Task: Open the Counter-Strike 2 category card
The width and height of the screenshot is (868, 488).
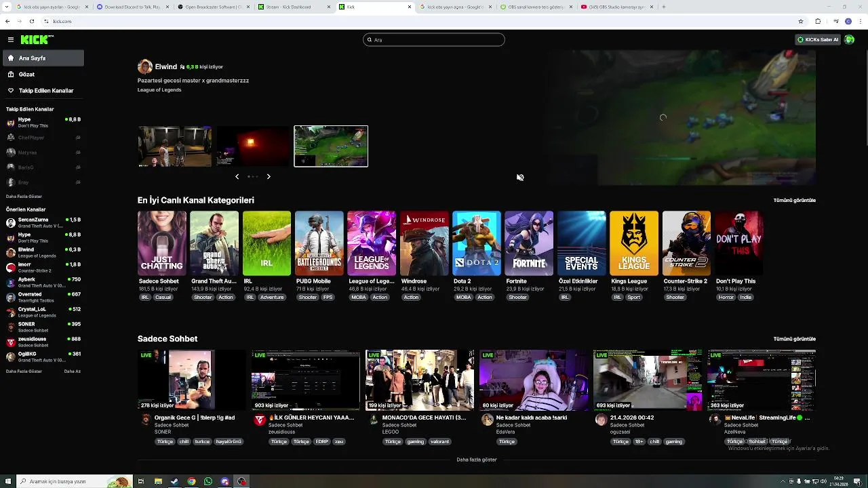Action: 686,243
